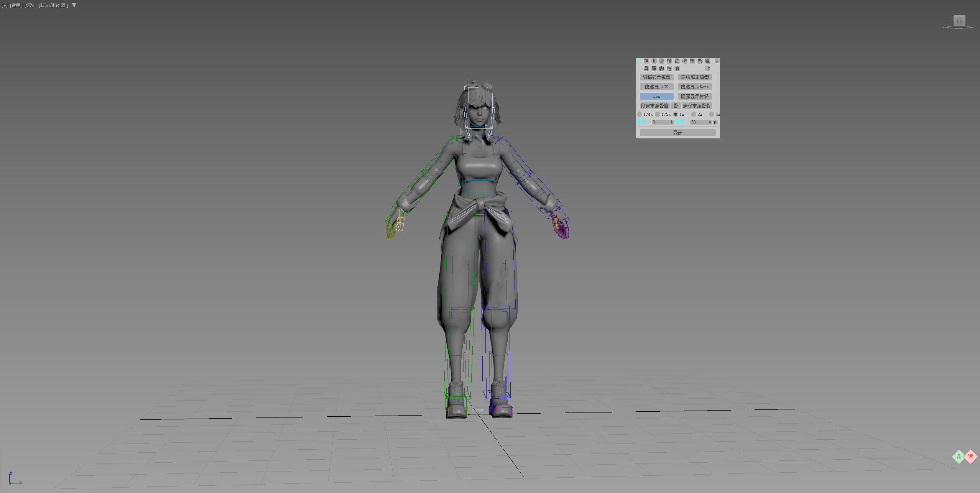The image size is (980, 493).
Task: Open the 默认明暗处理 shading menu
Action: tap(53, 5)
